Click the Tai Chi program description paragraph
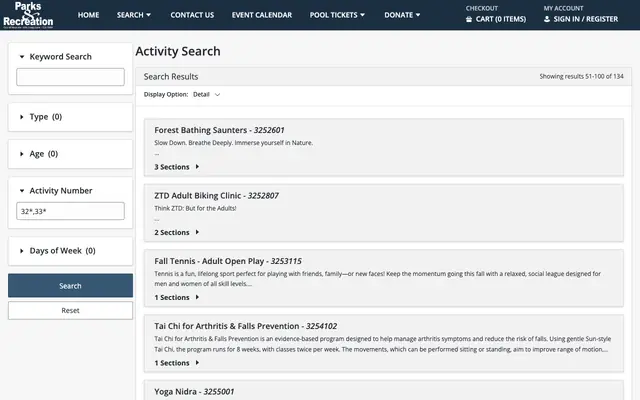Viewport: 640px width, 400px height. pos(382,344)
